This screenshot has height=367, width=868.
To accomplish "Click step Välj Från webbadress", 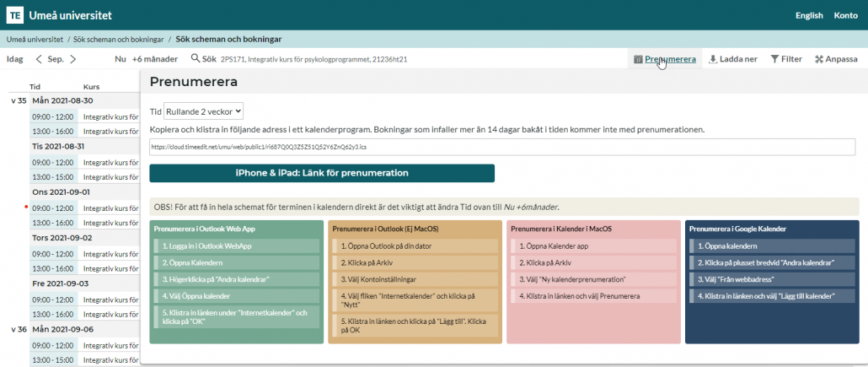I will click(x=772, y=279).
